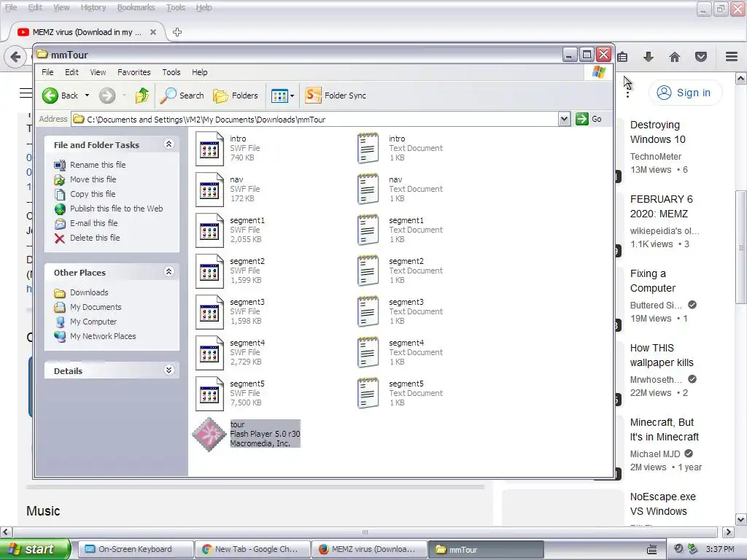Open the File menu in mmTour window
747x560 pixels.
[x=47, y=72]
